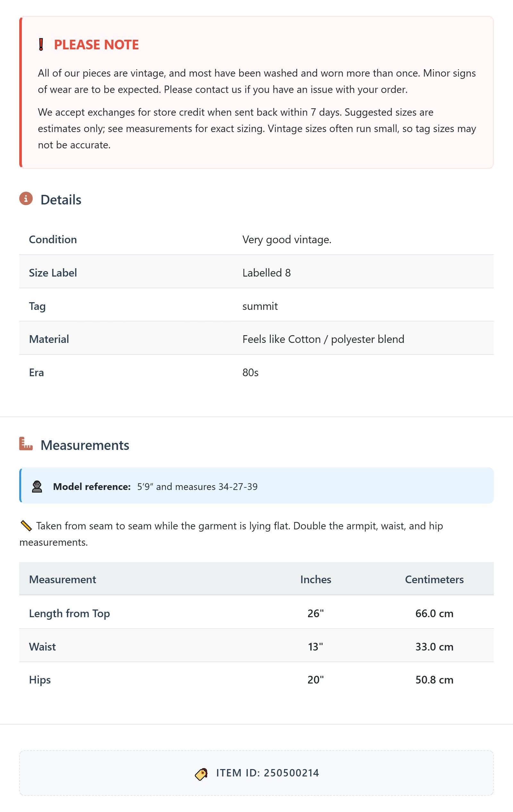Click the Inches column header
This screenshot has width=513, height=812.
pos(315,579)
